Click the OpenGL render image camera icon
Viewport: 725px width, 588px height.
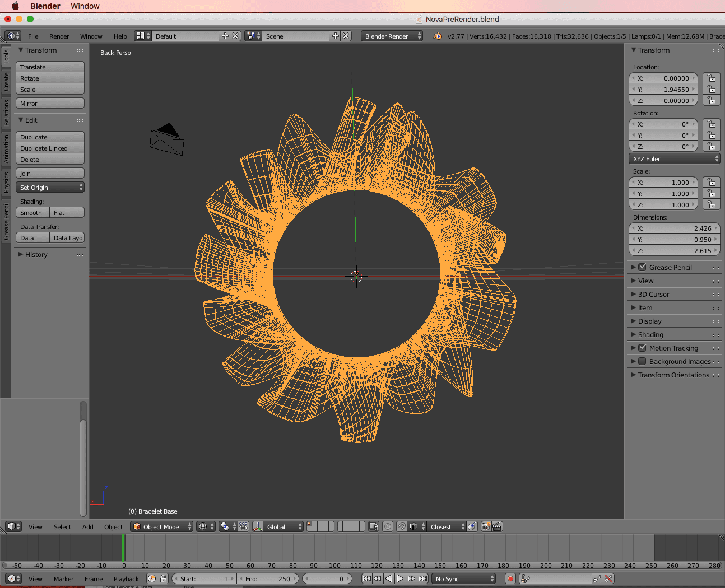point(486,526)
